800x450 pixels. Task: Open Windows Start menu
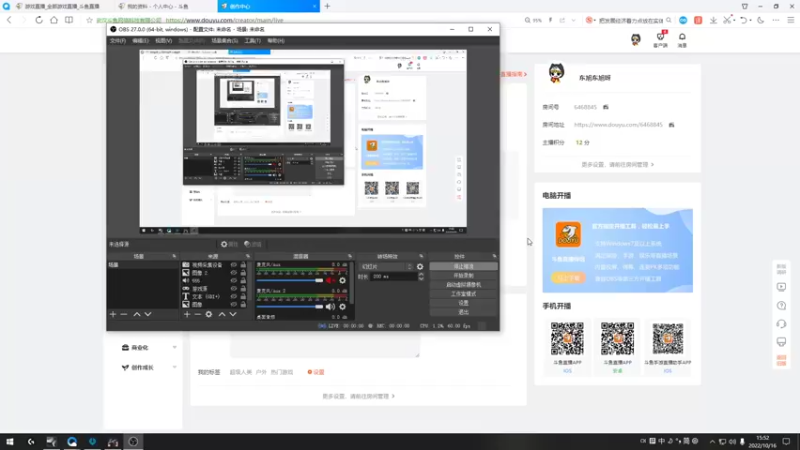[10, 442]
